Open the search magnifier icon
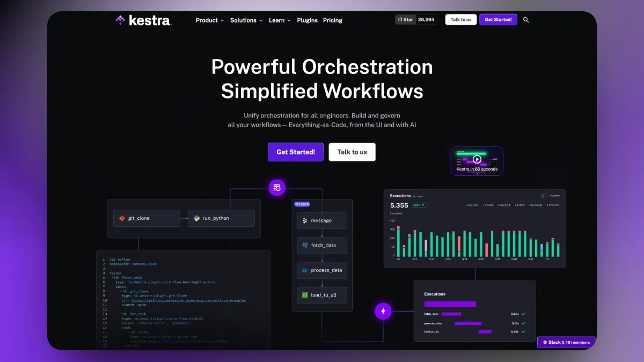This screenshot has width=644, height=362. [526, 20]
